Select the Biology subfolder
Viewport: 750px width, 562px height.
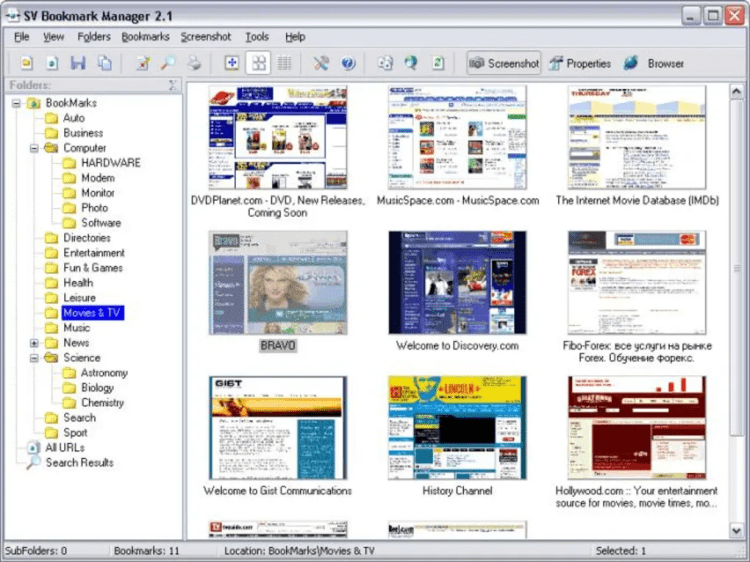(97, 388)
